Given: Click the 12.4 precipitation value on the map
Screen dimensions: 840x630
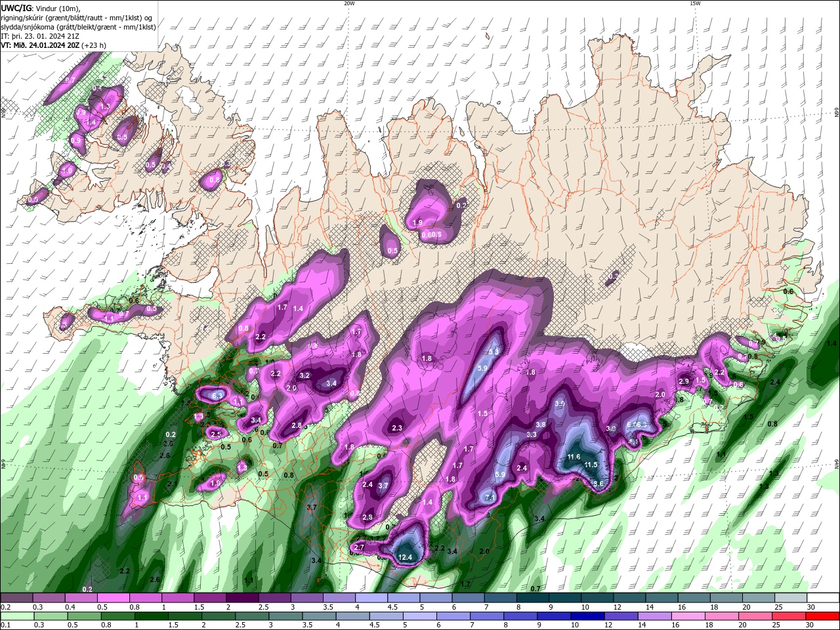Looking at the screenshot, I should click(405, 557).
